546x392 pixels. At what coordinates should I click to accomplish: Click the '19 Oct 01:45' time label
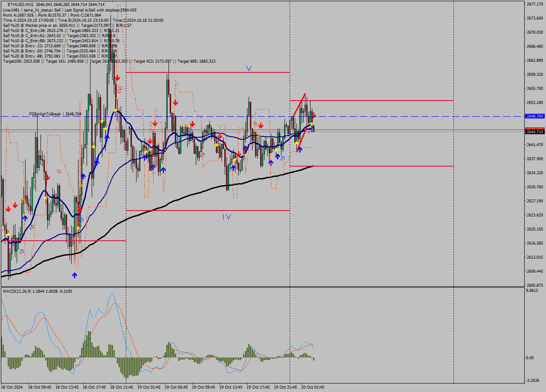tap(149, 387)
